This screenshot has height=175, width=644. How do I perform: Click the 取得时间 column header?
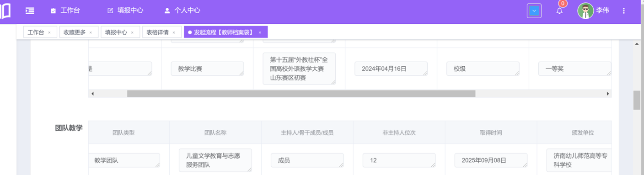click(x=491, y=133)
